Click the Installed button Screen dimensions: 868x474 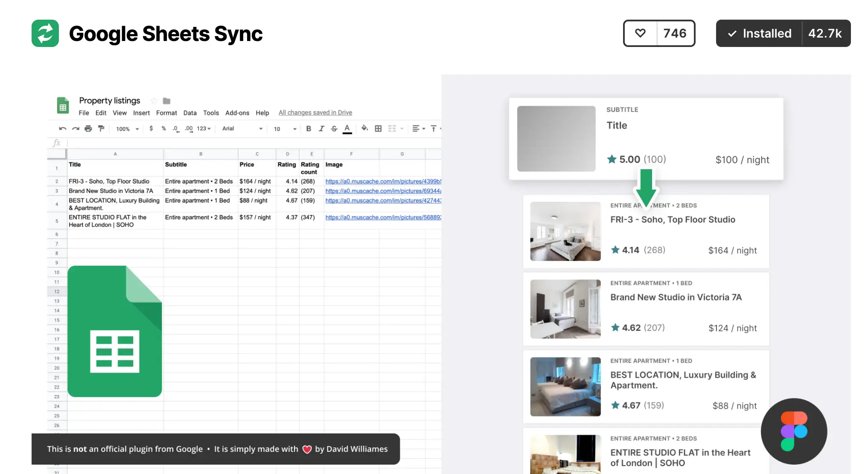click(759, 33)
